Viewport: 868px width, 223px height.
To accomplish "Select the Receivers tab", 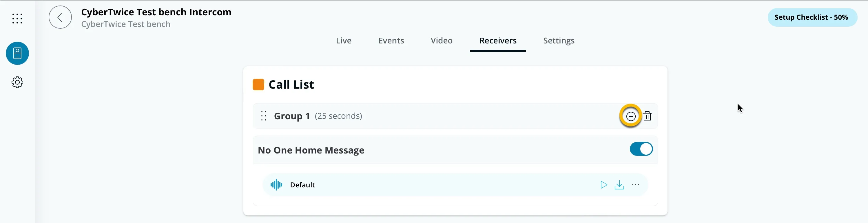I will 498,41.
